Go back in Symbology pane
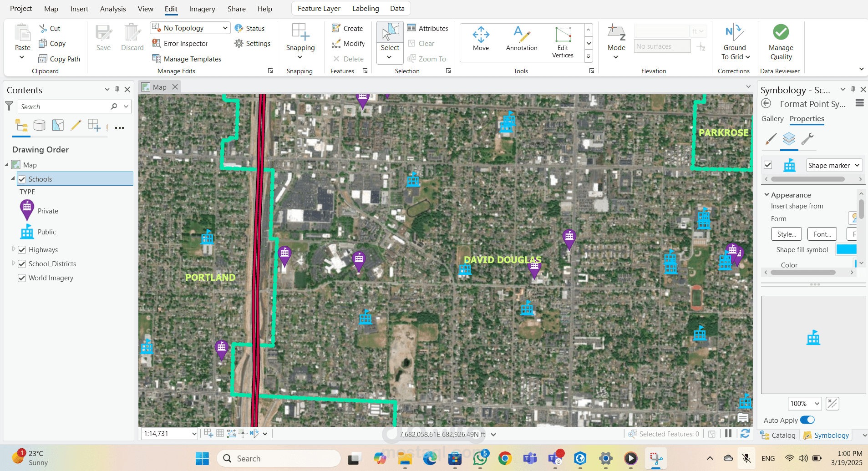This screenshot has height=471, width=868. click(766, 103)
